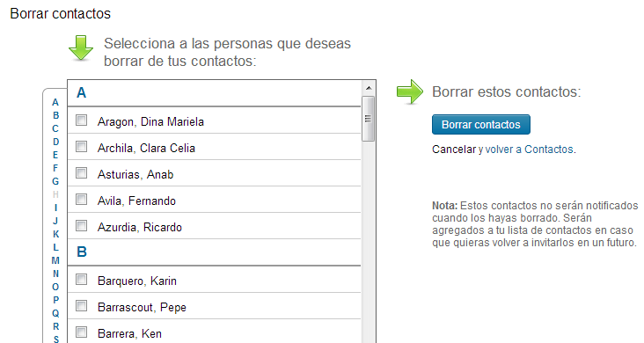Jump to letter B in alphabet index

[55, 115]
